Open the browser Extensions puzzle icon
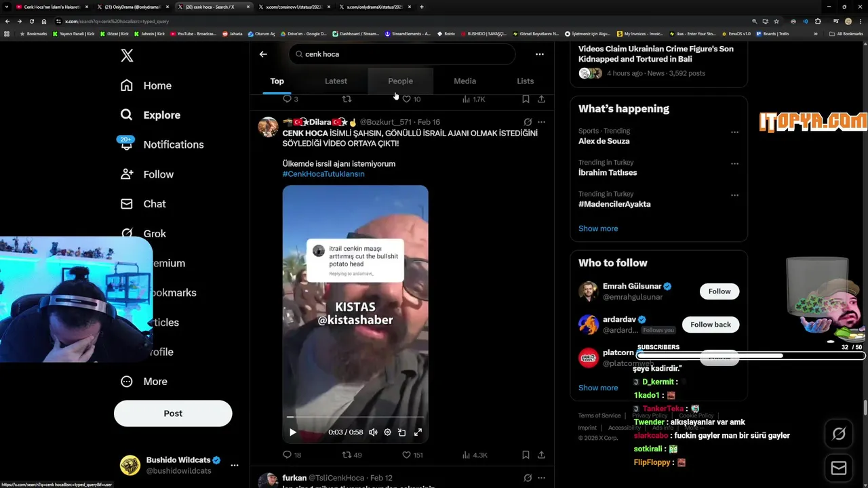Viewport: 868px width, 488px height. (x=818, y=21)
